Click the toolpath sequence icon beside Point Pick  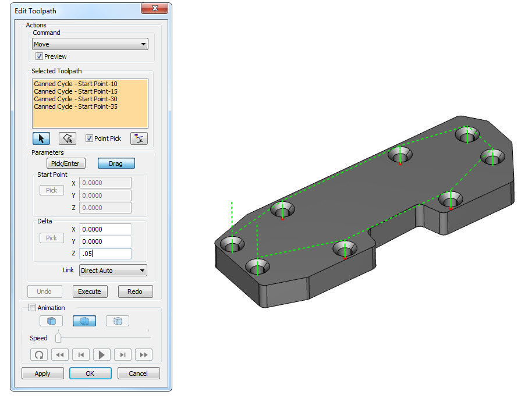pyautogui.click(x=139, y=138)
